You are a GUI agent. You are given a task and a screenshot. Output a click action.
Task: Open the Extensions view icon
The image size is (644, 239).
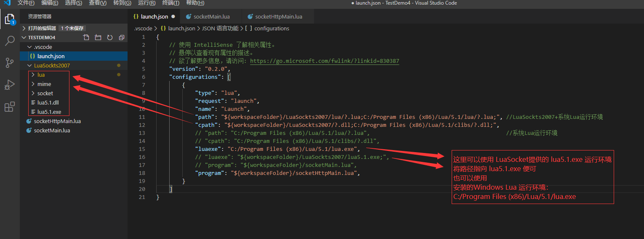(9, 107)
